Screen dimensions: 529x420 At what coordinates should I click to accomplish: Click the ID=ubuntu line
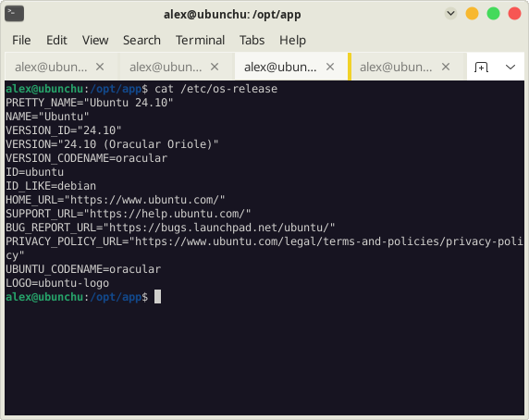pos(34,172)
